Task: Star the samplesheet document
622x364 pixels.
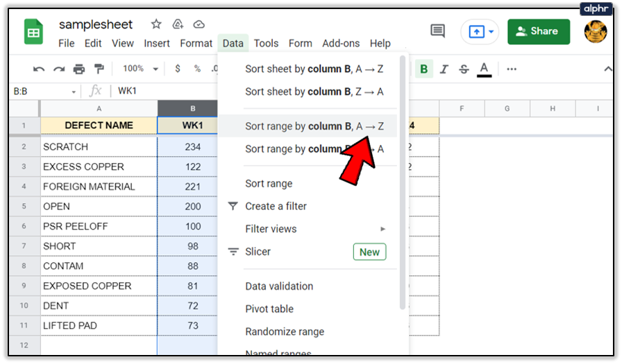Action: pyautogui.click(x=156, y=24)
